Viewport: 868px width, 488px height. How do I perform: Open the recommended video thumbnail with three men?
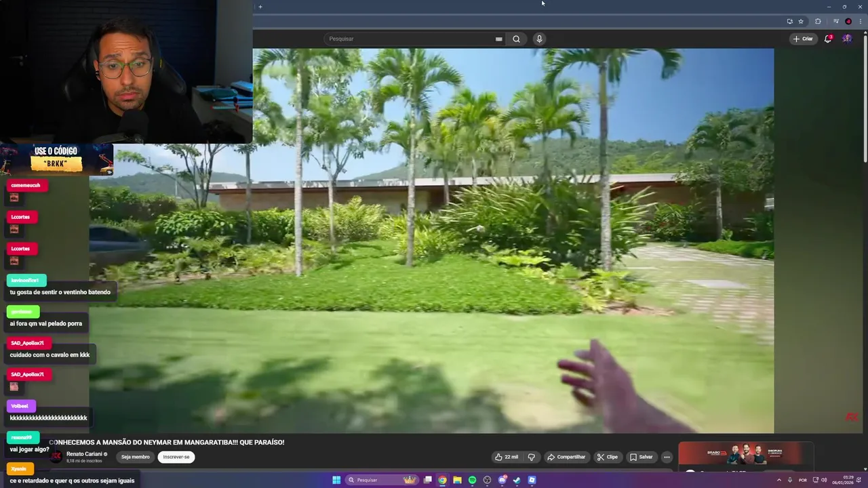(x=746, y=454)
